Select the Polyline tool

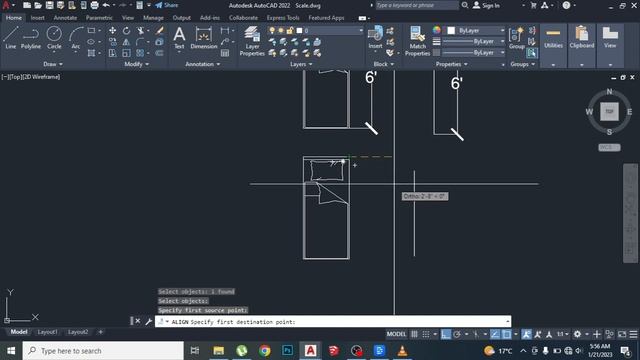(31, 38)
